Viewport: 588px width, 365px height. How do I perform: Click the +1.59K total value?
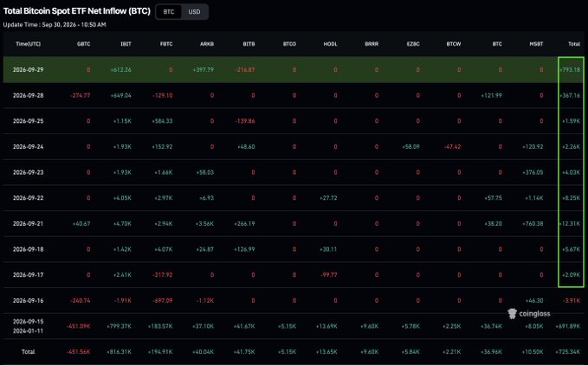pos(572,121)
